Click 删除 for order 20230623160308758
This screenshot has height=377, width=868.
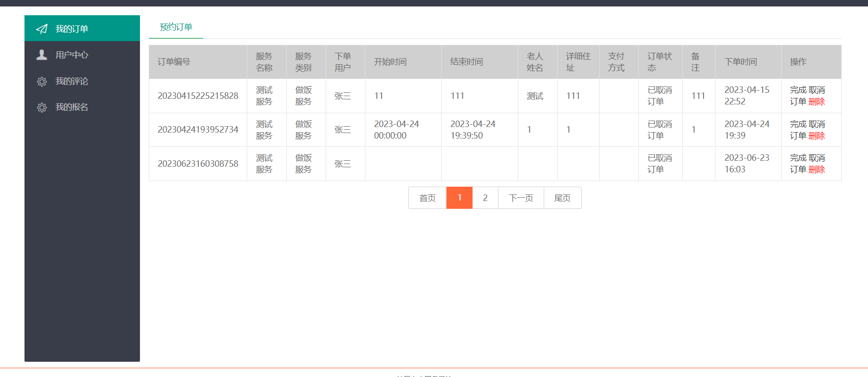(x=817, y=170)
